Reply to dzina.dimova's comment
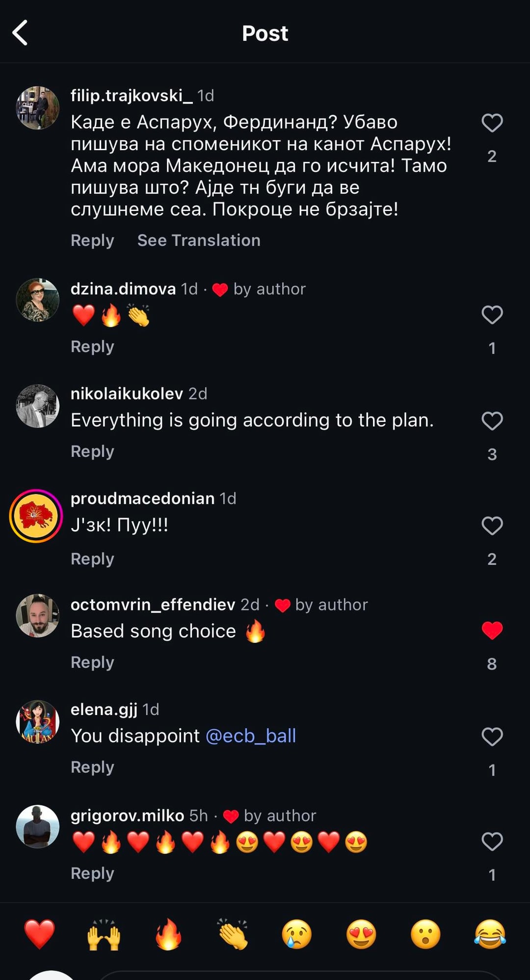This screenshot has height=980, width=530. (x=92, y=346)
